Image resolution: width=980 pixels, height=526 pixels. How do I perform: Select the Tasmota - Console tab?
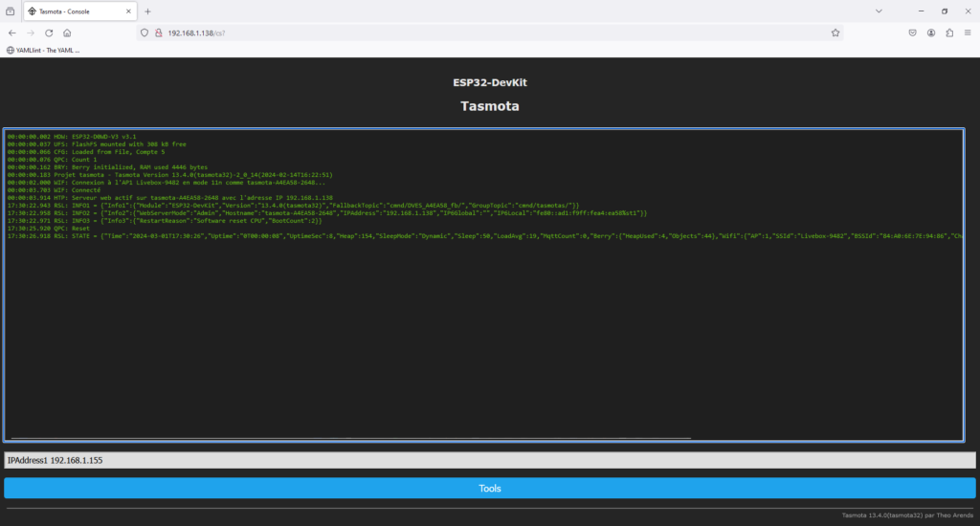click(72, 11)
